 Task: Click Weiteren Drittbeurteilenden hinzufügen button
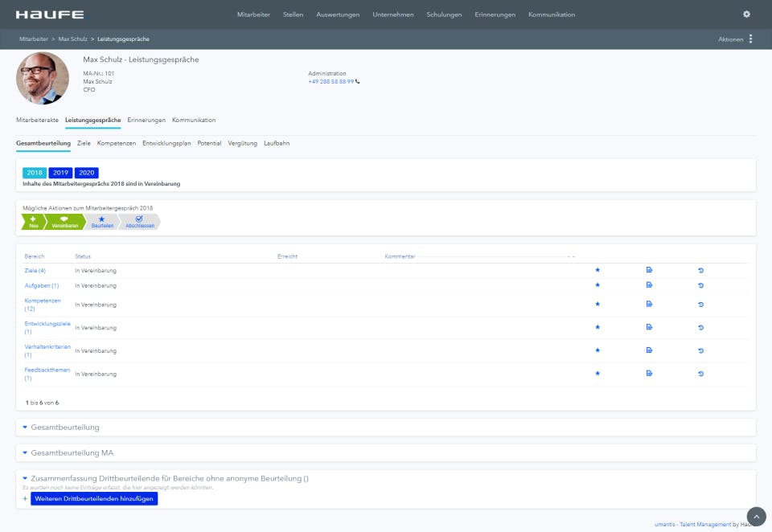[x=94, y=498]
